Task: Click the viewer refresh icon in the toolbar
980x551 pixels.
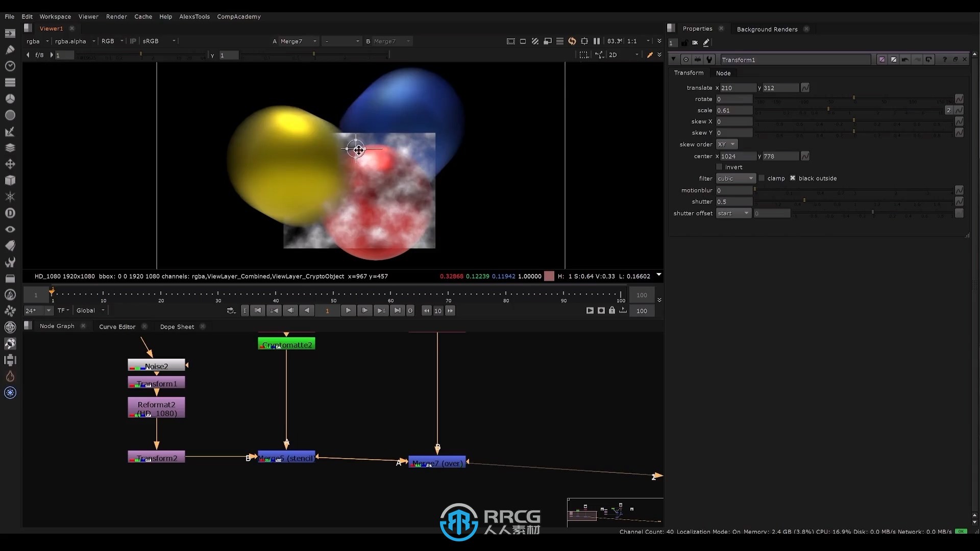Action: pos(572,41)
